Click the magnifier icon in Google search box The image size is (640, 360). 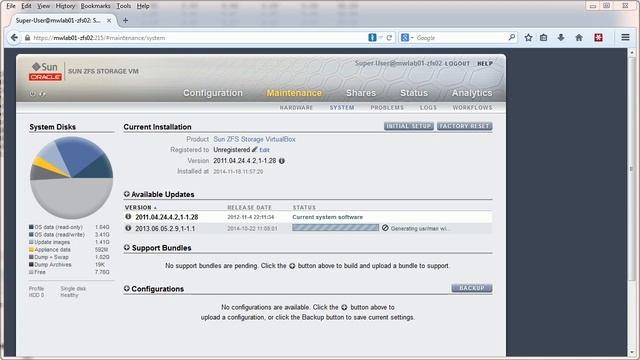511,38
